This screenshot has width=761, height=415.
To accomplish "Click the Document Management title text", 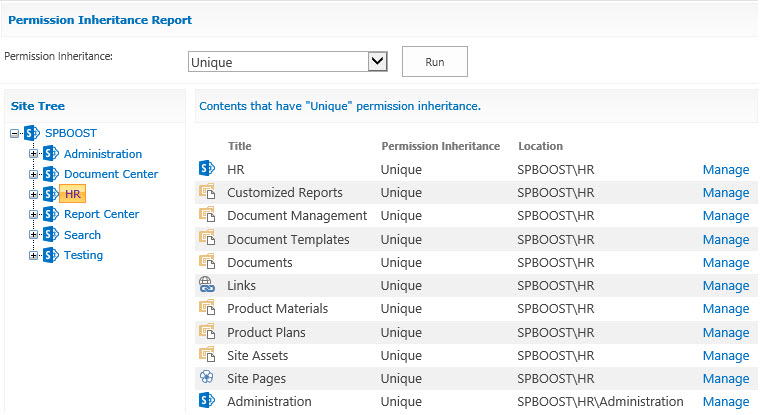I will [x=297, y=216].
